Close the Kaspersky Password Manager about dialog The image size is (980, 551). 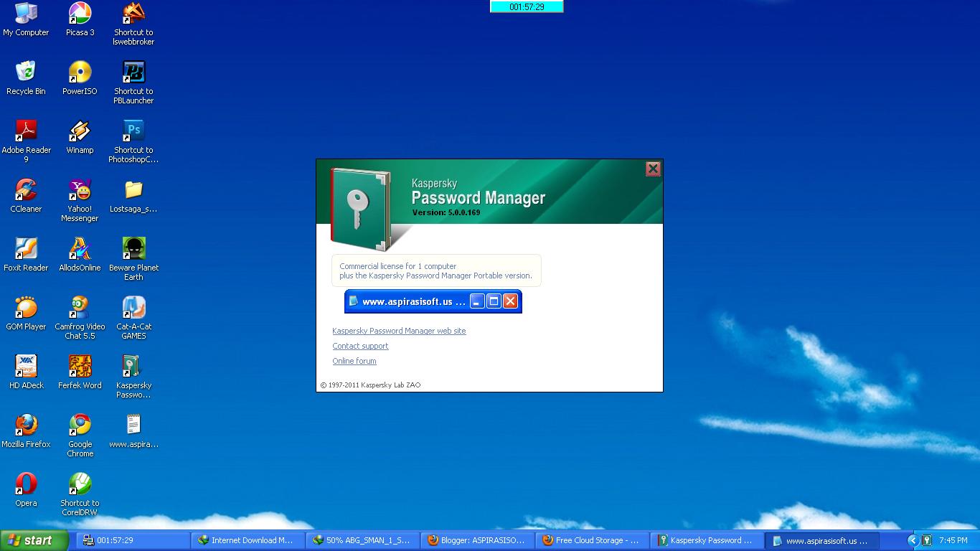click(653, 169)
